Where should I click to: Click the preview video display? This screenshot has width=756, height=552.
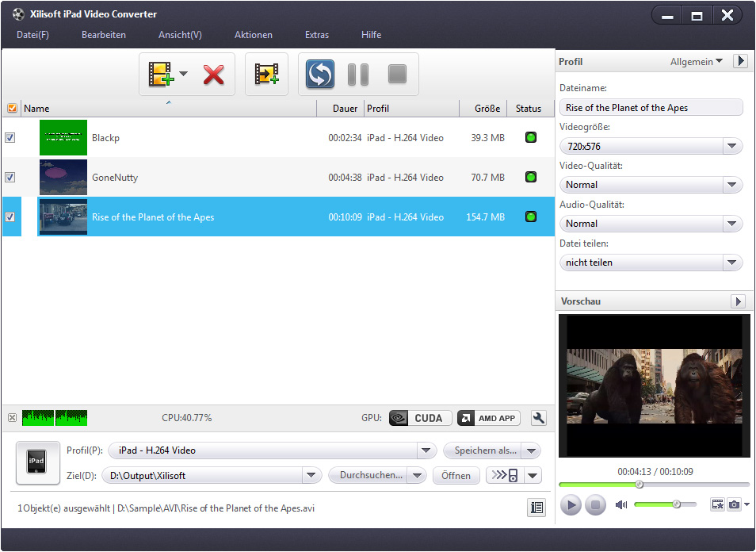[655, 386]
